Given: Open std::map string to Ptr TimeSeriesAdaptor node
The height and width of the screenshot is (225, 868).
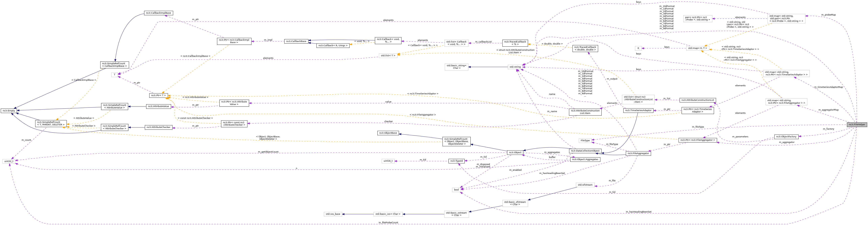Looking at the screenshot, I should pos(786,73).
